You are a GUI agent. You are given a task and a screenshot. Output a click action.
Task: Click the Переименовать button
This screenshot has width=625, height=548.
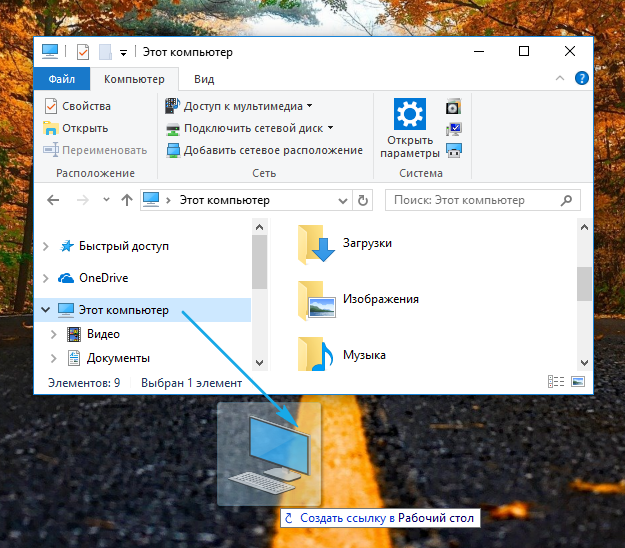[x=95, y=150]
